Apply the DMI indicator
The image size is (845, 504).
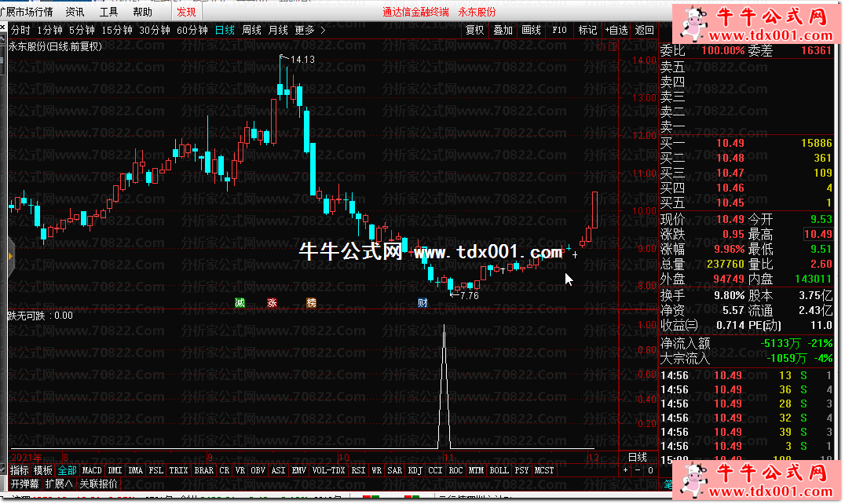[115, 470]
